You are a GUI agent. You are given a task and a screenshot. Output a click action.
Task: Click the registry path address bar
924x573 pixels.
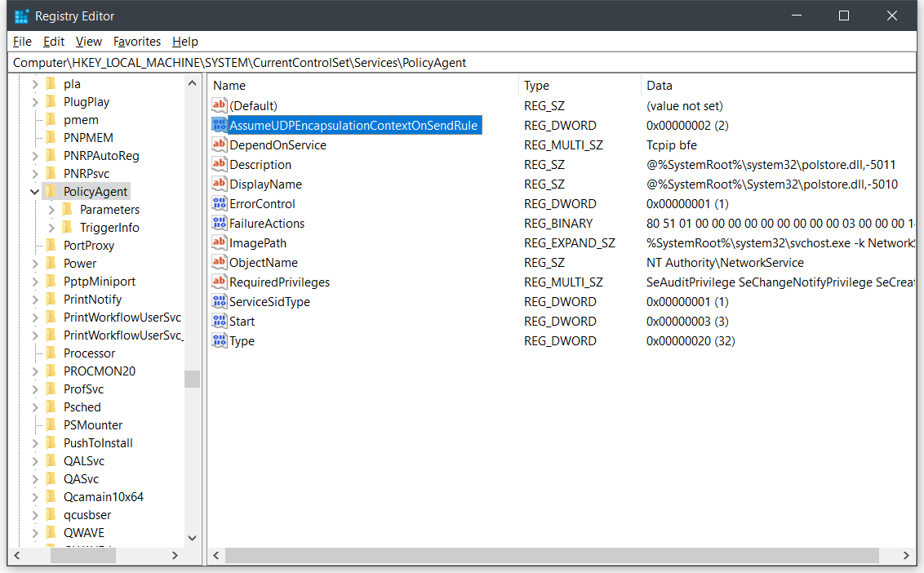(462, 63)
